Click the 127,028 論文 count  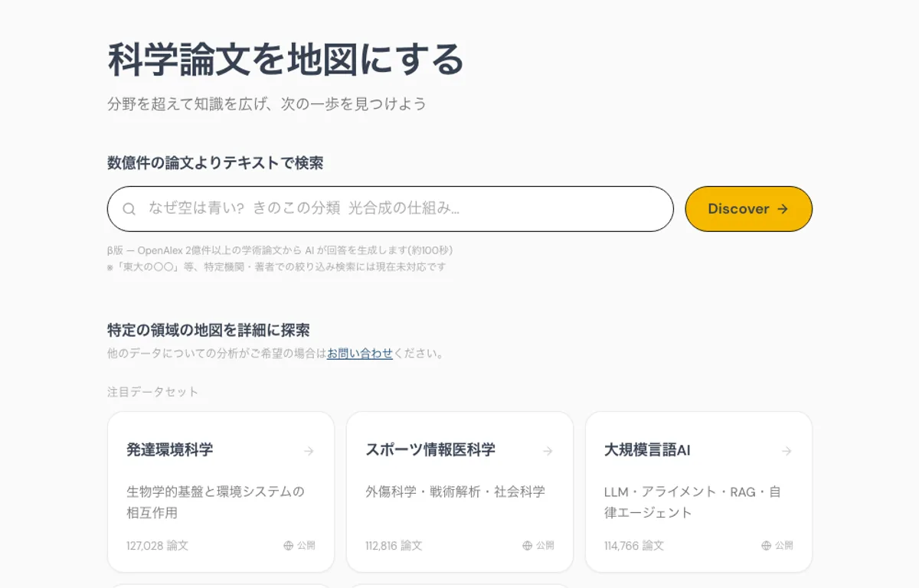click(157, 546)
